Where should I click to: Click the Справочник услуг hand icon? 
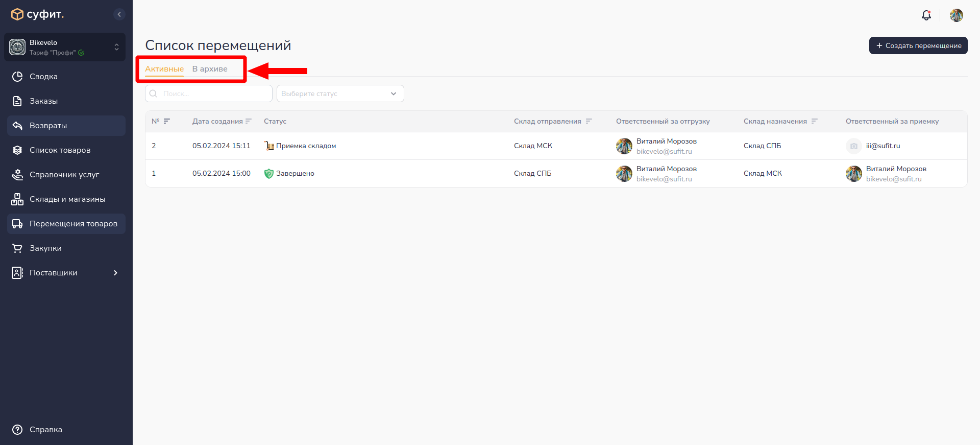(x=17, y=175)
